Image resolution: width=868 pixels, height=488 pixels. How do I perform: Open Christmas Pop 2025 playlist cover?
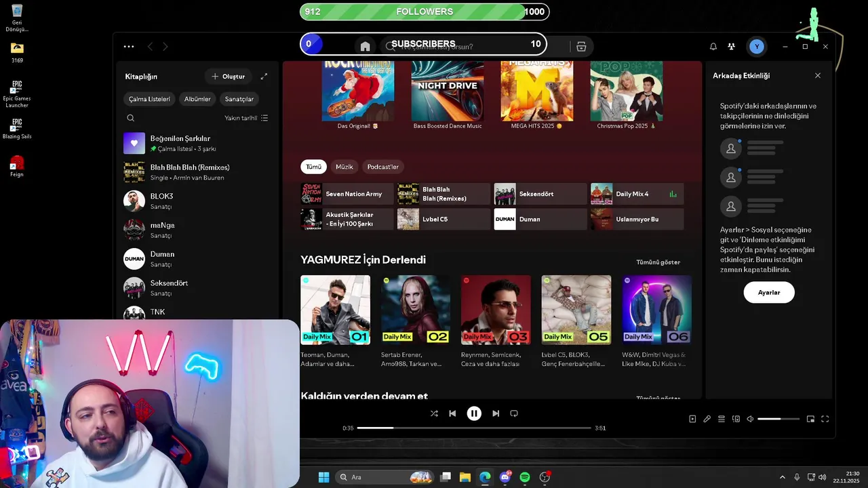(x=627, y=90)
